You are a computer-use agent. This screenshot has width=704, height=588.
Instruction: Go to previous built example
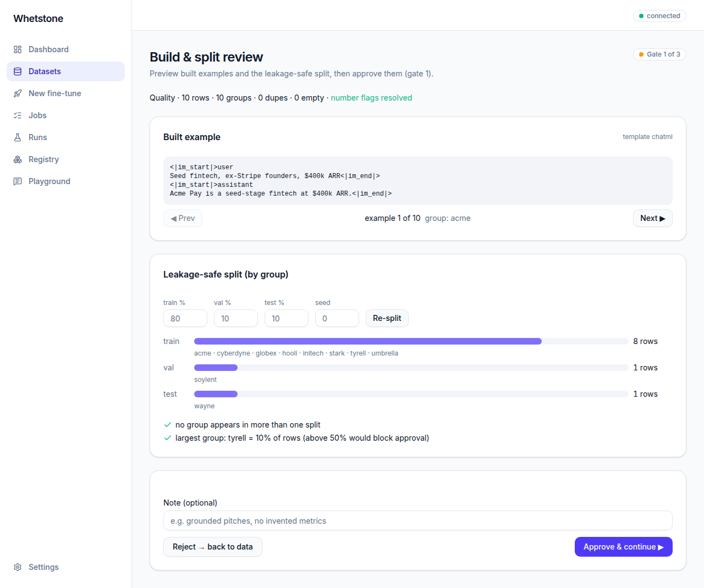(183, 218)
